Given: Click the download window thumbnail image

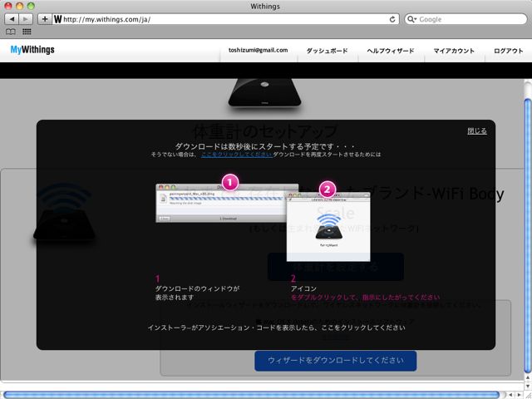Looking at the screenshot, I should pyautogui.click(x=222, y=203).
